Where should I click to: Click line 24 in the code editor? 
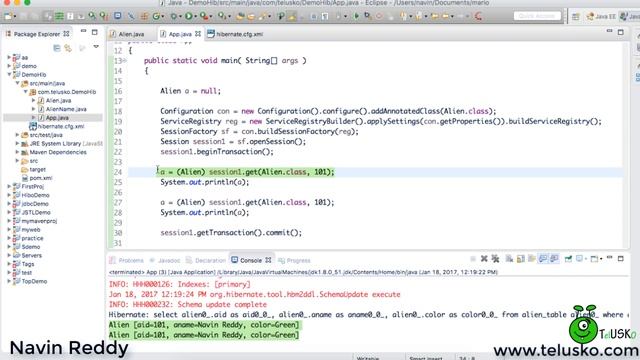pyautogui.click(x=375, y=172)
